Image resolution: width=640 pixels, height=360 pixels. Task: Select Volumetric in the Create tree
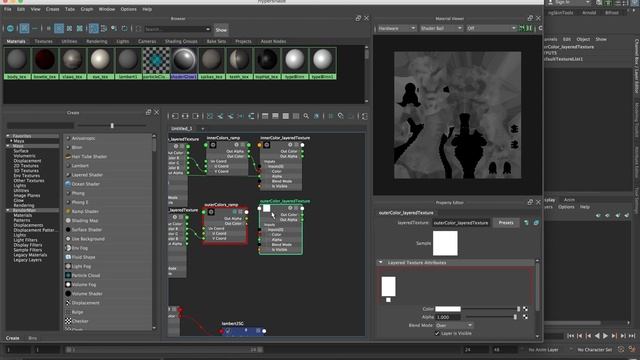pos(24,156)
